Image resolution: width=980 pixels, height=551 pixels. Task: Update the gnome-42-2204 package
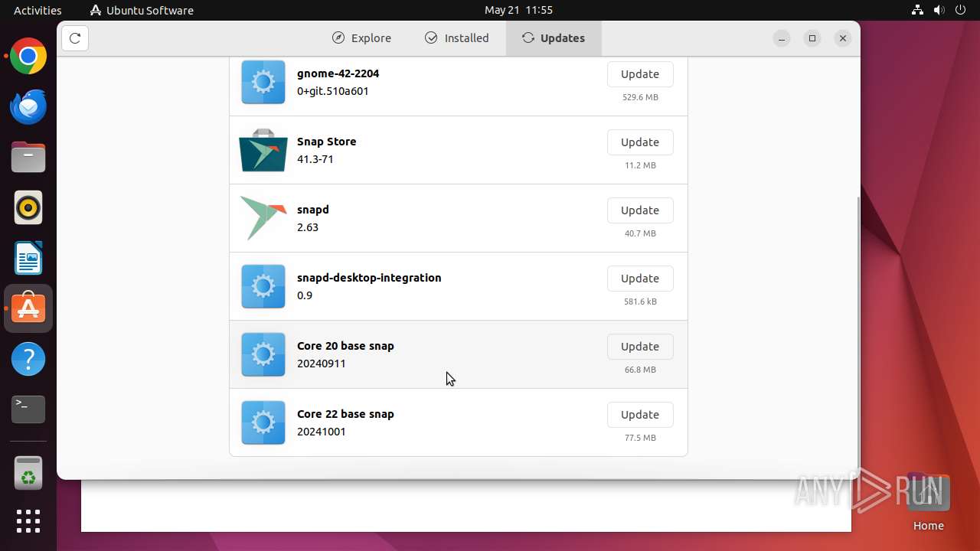[640, 74]
